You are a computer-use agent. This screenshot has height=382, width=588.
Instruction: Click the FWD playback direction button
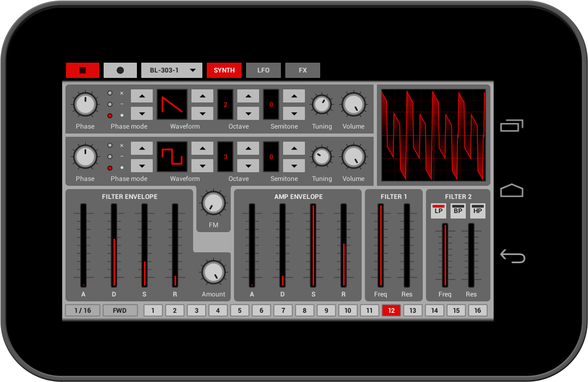coord(119,311)
